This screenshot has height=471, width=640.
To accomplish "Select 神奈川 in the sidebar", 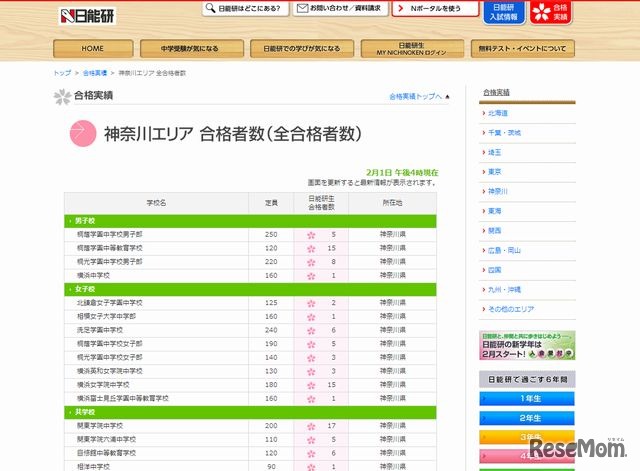I will pos(498,191).
